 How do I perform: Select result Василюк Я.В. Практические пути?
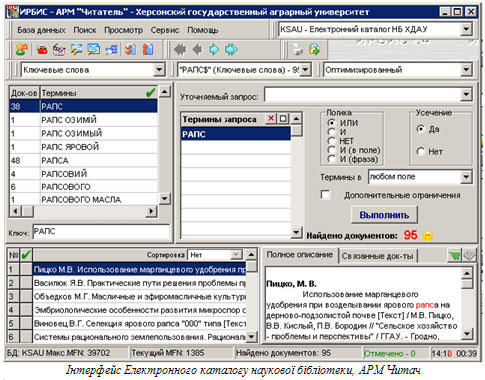coord(139,283)
